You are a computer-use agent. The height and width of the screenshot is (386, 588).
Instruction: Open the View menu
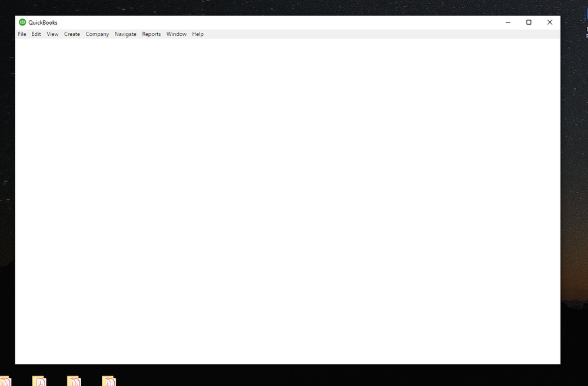(x=52, y=34)
